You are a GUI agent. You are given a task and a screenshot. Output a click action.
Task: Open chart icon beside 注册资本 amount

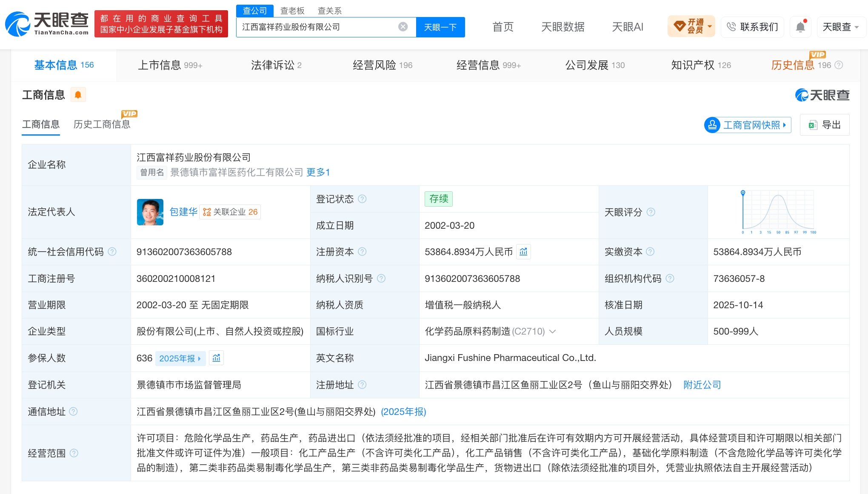(x=523, y=252)
